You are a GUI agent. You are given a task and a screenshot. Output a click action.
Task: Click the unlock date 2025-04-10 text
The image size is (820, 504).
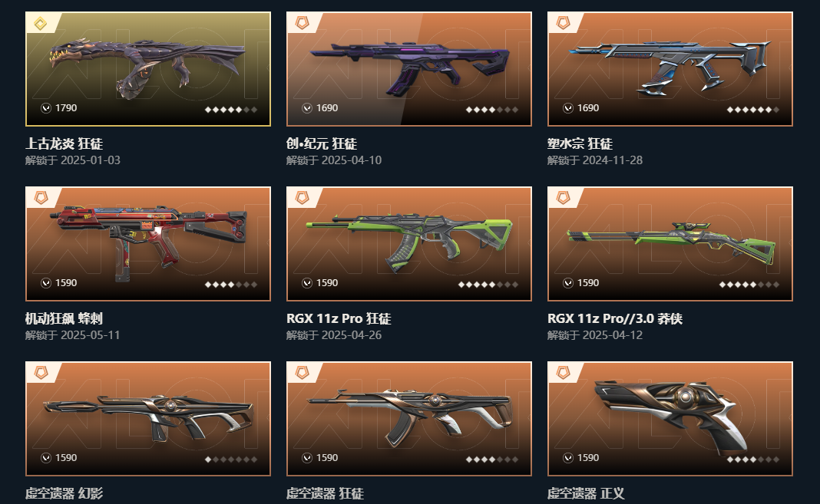pyautogui.click(x=352, y=160)
